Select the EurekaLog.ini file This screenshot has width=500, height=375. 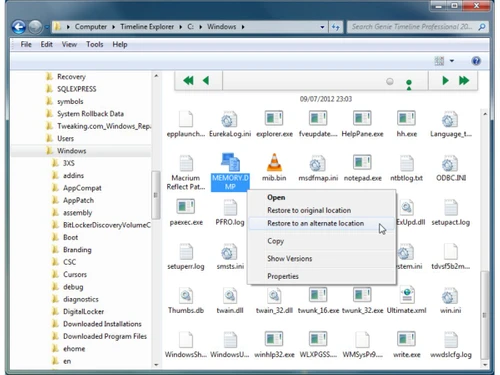click(230, 124)
